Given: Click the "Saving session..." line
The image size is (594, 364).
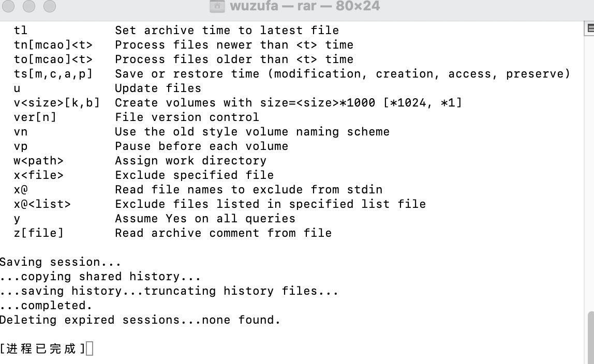Looking at the screenshot, I should pyautogui.click(x=60, y=262).
